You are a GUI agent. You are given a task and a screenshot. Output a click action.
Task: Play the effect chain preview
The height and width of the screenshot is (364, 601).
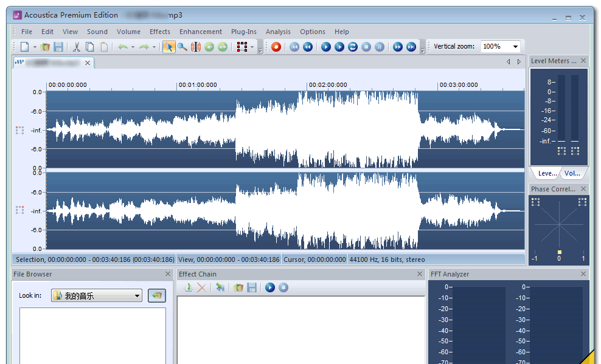[270, 287]
